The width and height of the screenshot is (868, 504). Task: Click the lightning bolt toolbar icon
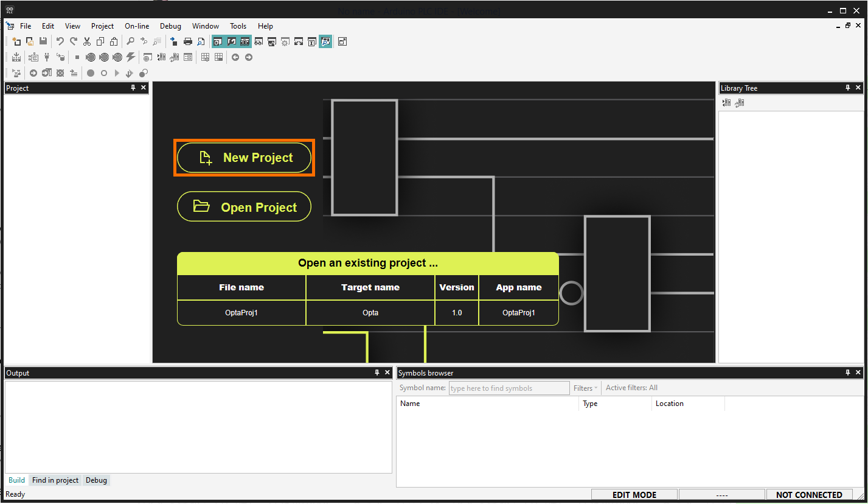coord(131,57)
